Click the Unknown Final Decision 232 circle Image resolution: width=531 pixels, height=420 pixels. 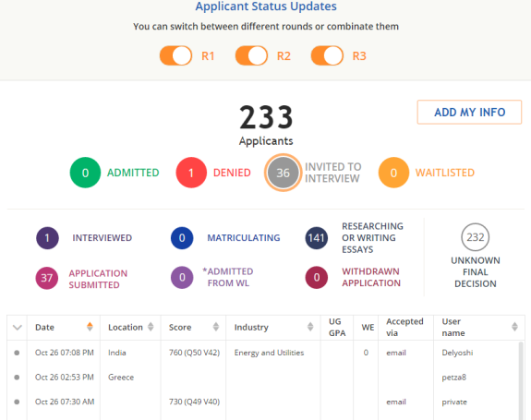point(475,237)
